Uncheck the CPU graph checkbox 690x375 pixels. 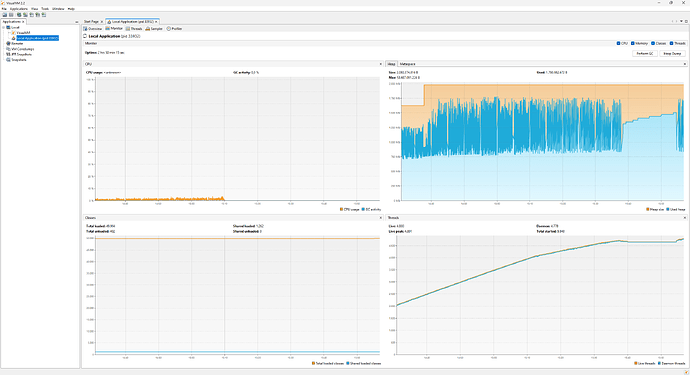point(618,43)
